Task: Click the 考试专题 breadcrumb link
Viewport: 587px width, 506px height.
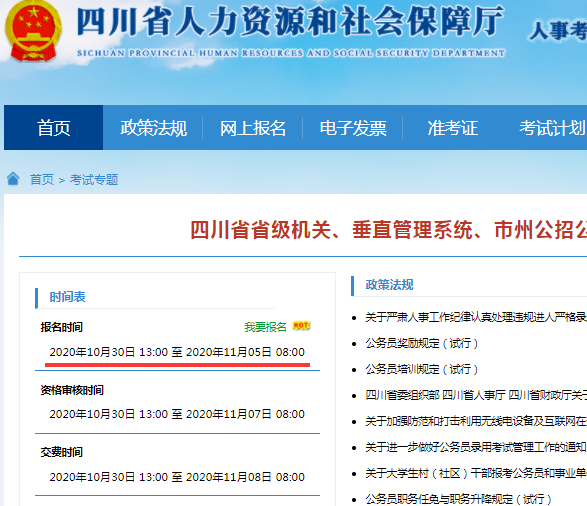Action: (94, 180)
